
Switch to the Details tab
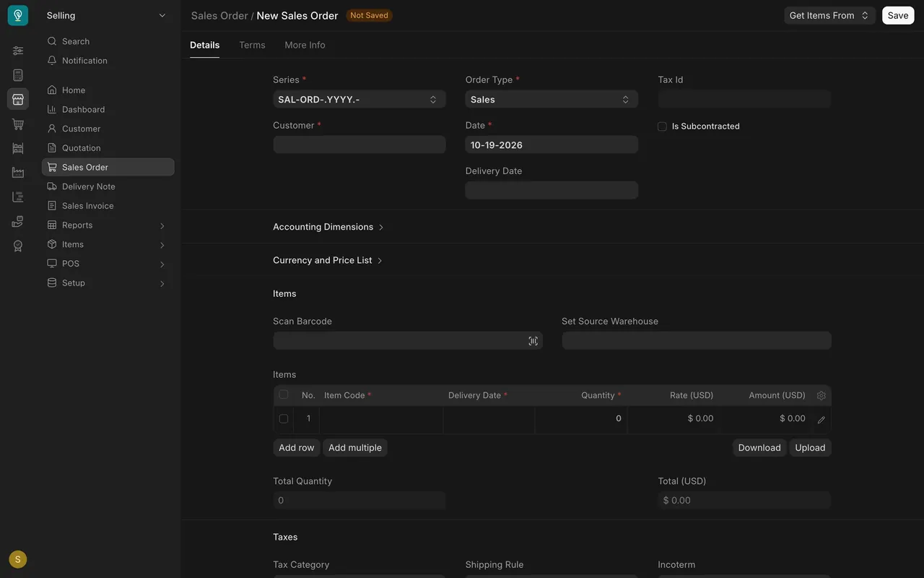[205, 45]
